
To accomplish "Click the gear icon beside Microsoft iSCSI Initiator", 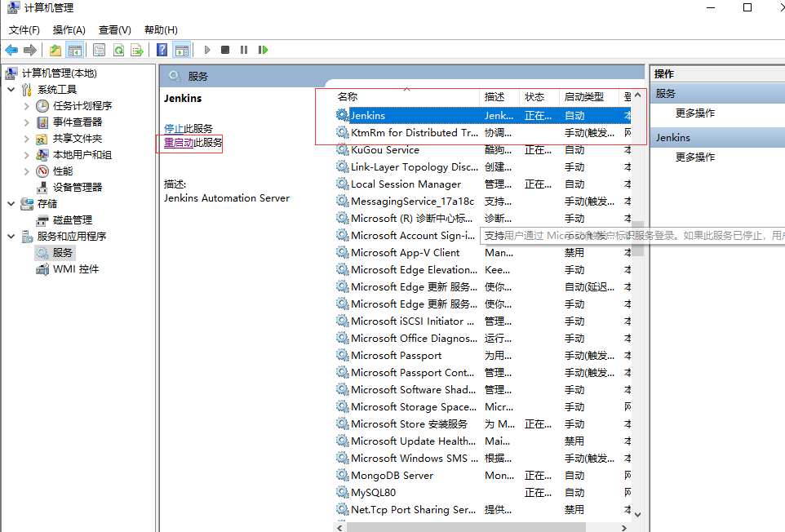I will coord(343,321).
